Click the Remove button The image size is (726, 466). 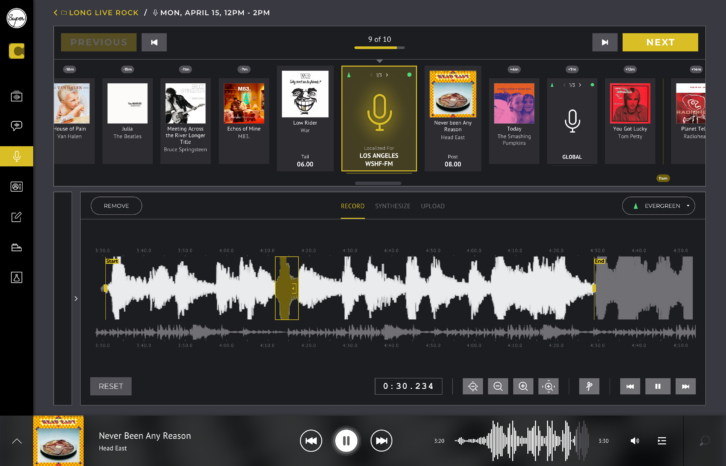(x=116, y=206)
